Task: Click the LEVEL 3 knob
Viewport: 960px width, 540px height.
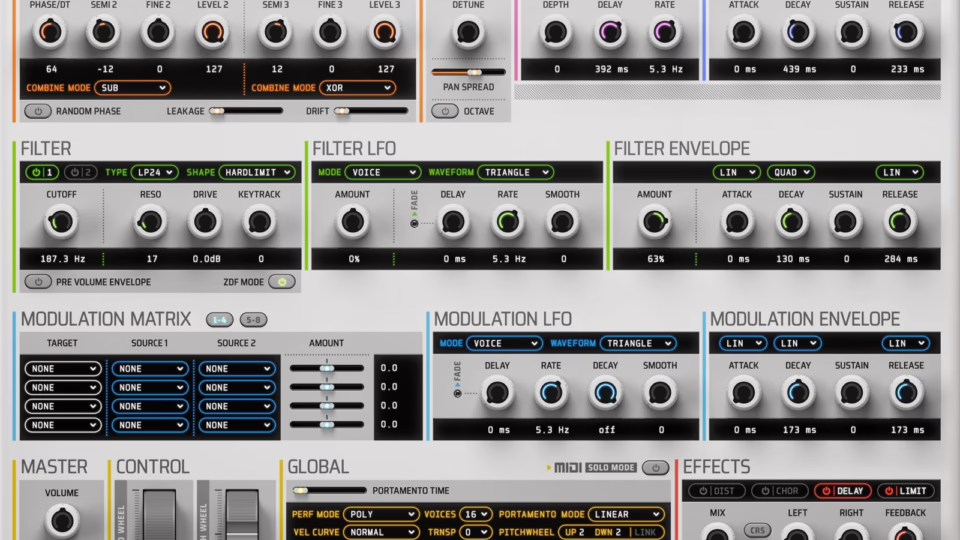Action: coord(384,32)
